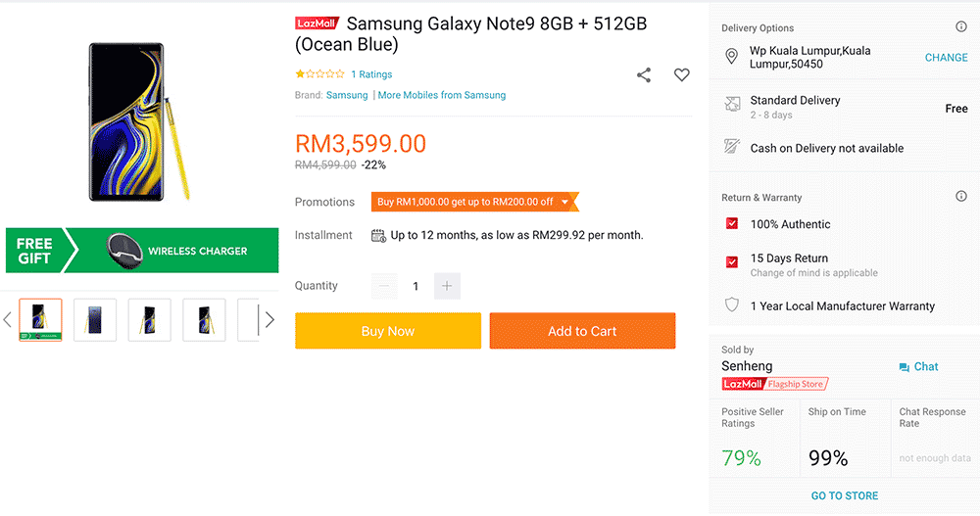Toggle the 15 Days Return checkbox
This screenshot has height=516, width=980.
(731, 262)
